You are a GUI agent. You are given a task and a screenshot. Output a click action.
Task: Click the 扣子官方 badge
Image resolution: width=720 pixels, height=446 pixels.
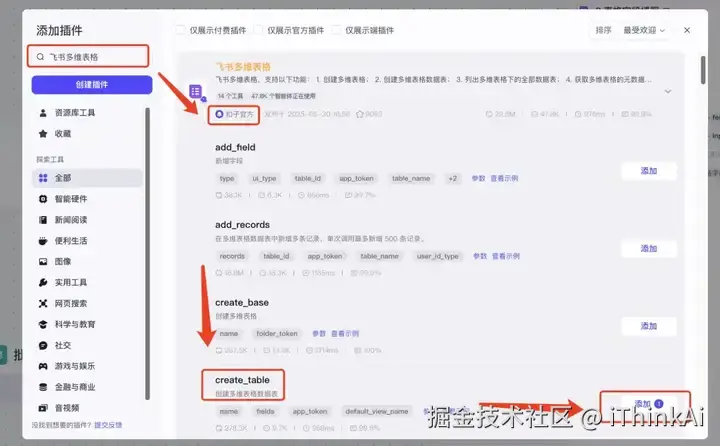click(x=234, y=114)
